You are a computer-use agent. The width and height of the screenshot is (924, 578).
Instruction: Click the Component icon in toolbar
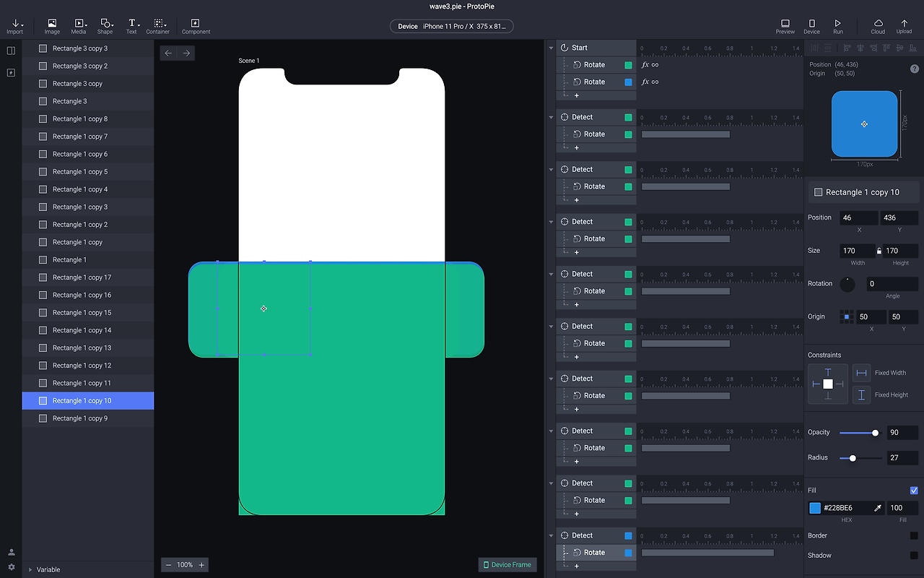point(196,24)
